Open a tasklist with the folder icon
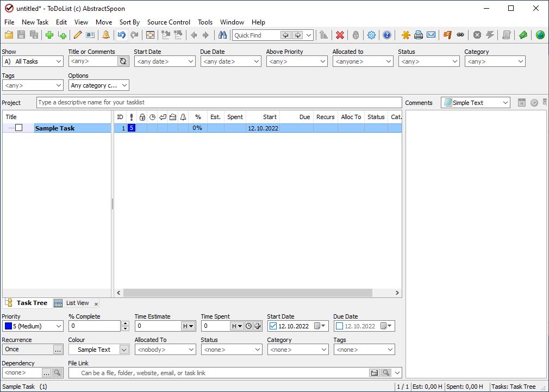This screenshot has width=549, height=392. [x=9, y=35]
